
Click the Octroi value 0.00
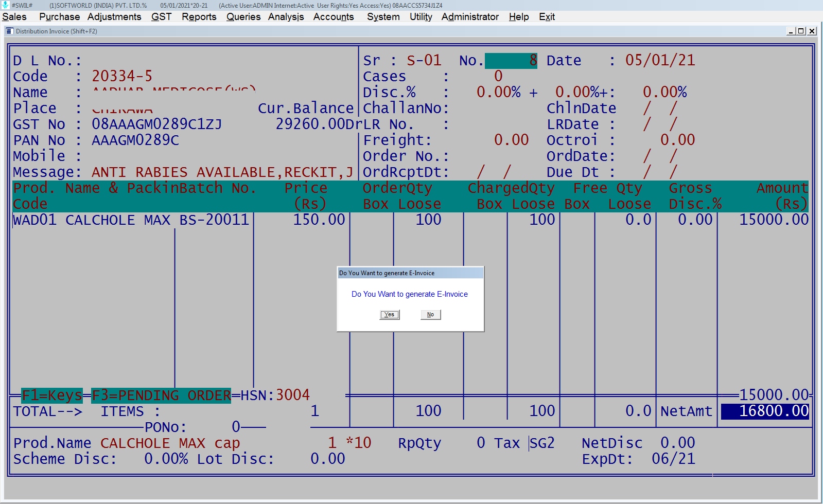pyautogui.click(x=678, y=140)
